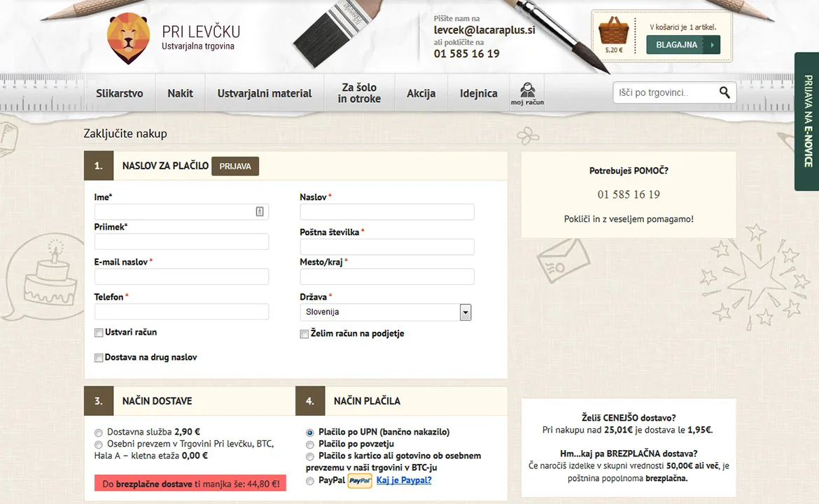Viewport: 819px width, 504px height.
Task: Click 'V košarici je 1 artikel.' text
Action: tap(682, 27)
